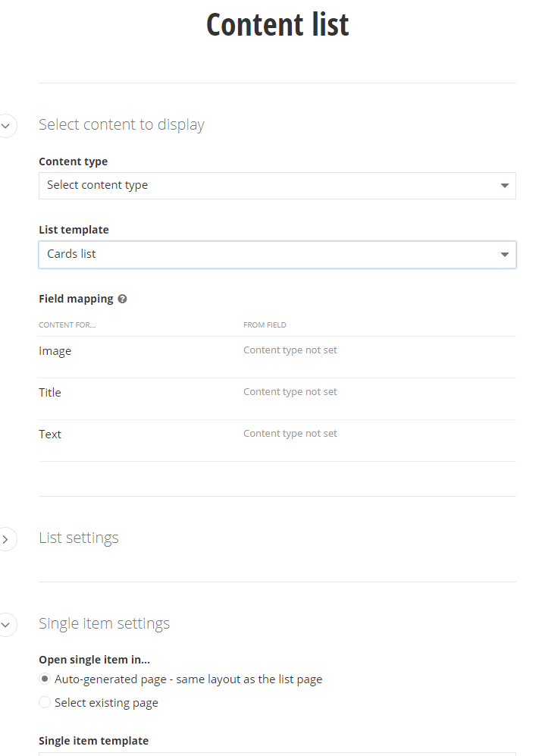This screenshot has width=542, height=756.
Task: Click the Field mapping help icon
Action: pyautogui.click(x=123, y=299)
